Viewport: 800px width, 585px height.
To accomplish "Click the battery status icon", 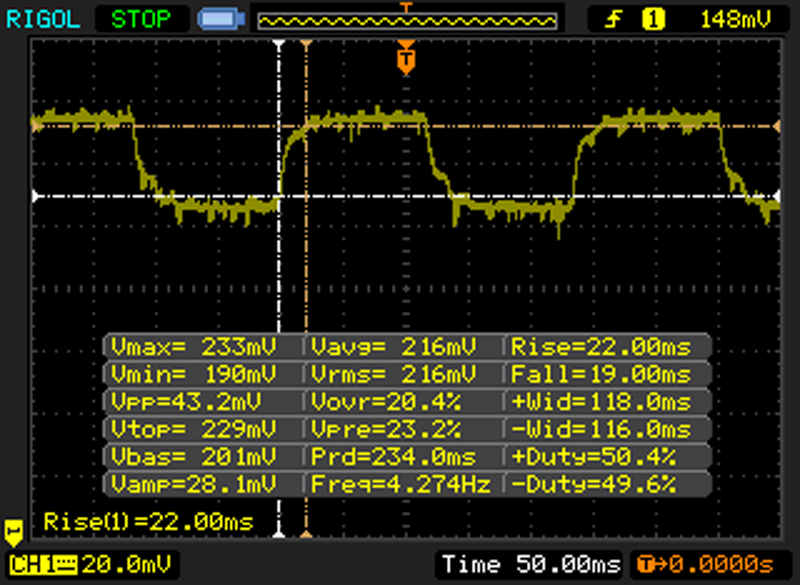I will (221, 19).
